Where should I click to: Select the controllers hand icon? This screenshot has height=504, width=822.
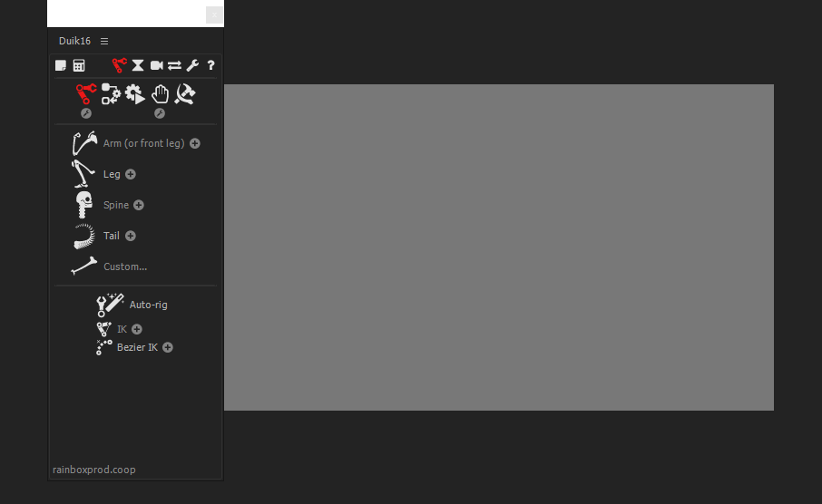[160, 94]
